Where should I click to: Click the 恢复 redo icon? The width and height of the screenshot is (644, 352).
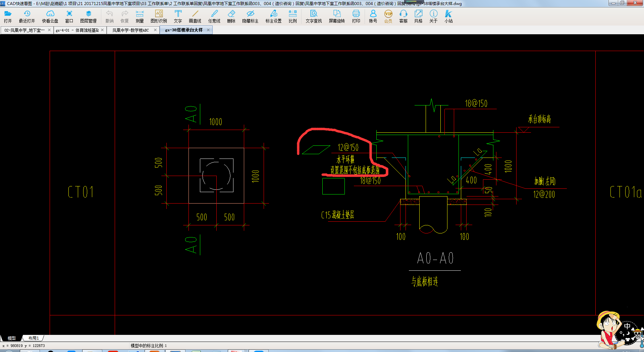124,16
